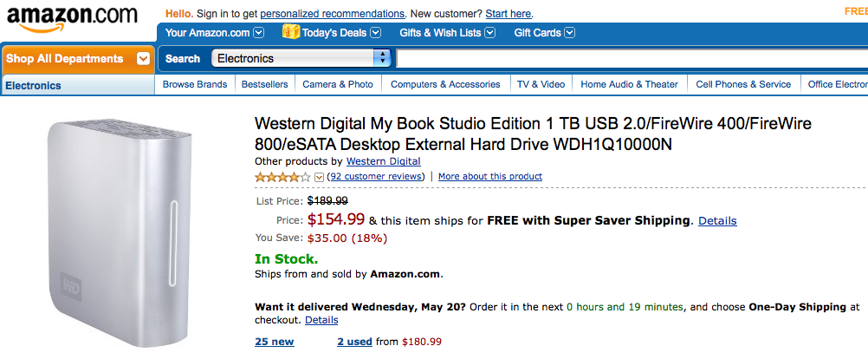Click the Western Digital brand link
The height and width of the screenshot is (359, 868).
(x=383, y=161)
